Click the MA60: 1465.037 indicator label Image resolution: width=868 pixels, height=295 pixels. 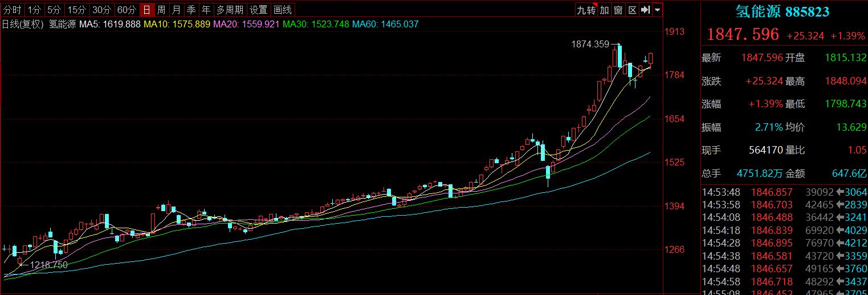tap(385, 25)
